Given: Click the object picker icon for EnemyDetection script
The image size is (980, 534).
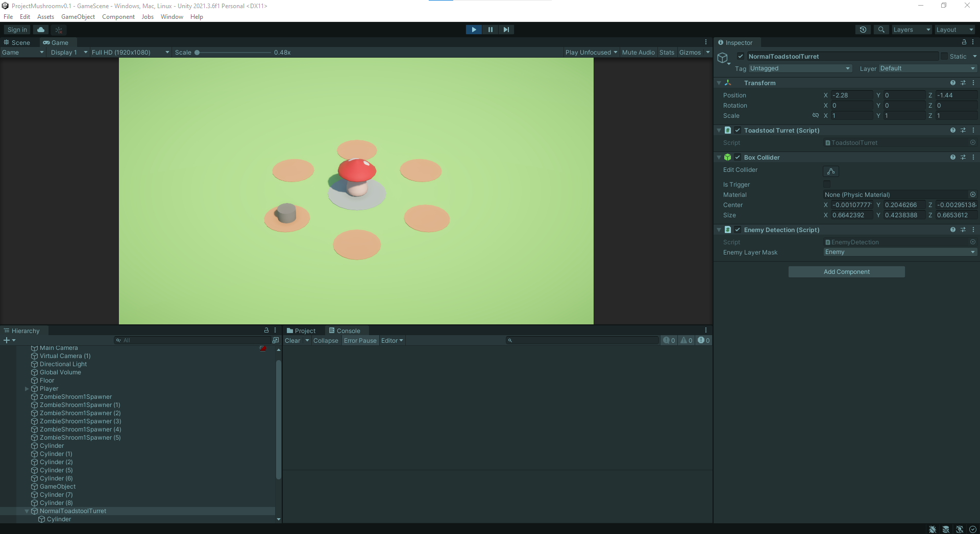Looking at the screenshot, I should pos(972,242).
